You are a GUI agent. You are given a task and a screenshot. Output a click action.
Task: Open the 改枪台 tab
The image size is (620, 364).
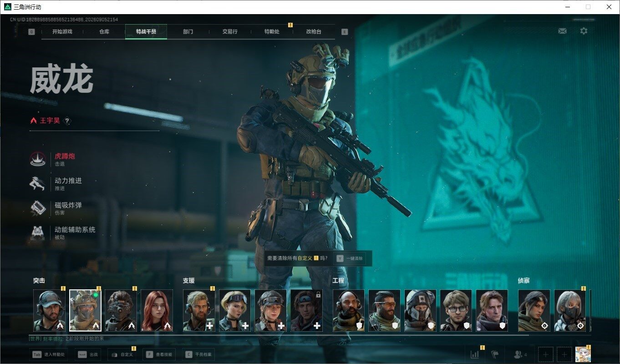[314, 32]
